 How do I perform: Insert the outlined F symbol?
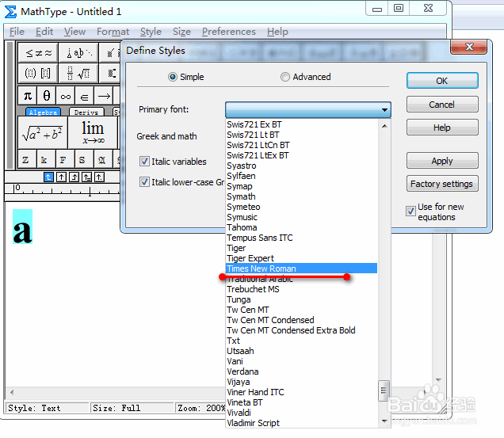[x=63, y=159]
